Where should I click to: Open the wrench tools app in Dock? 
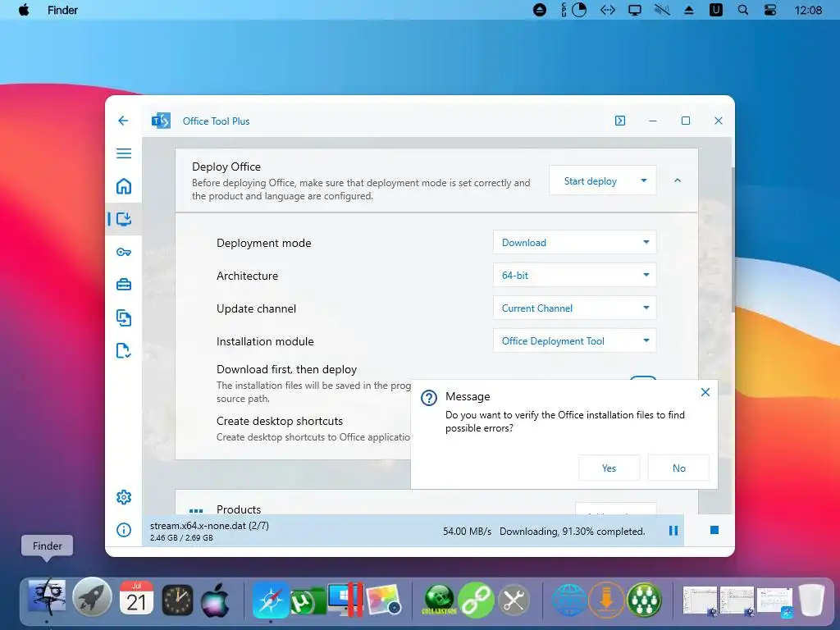click(x=514, y=600)
